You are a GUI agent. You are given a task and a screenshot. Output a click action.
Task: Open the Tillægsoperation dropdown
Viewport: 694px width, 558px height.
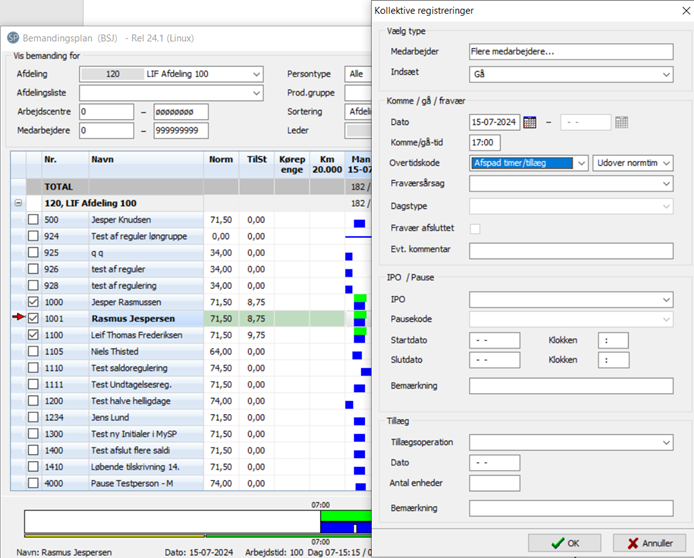coord(666,442)
